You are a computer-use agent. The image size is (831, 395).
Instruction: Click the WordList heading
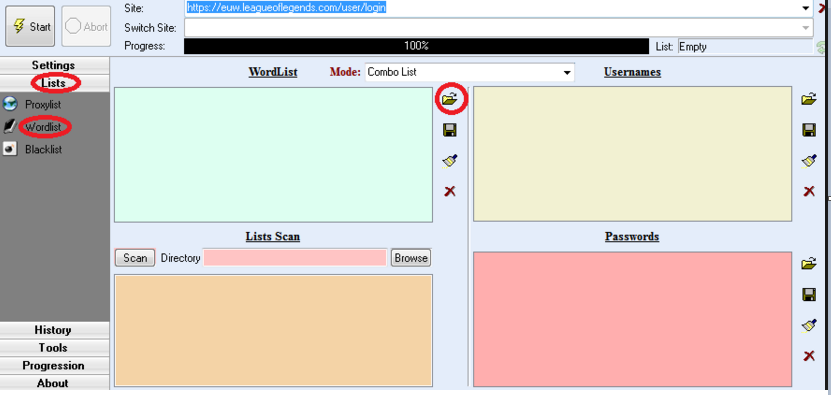point(273,72)
